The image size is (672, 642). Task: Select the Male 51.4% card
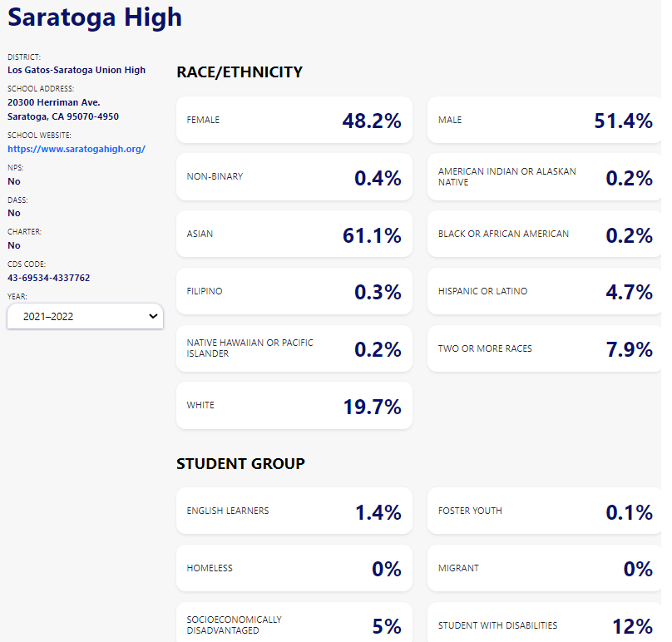point(545,121)
